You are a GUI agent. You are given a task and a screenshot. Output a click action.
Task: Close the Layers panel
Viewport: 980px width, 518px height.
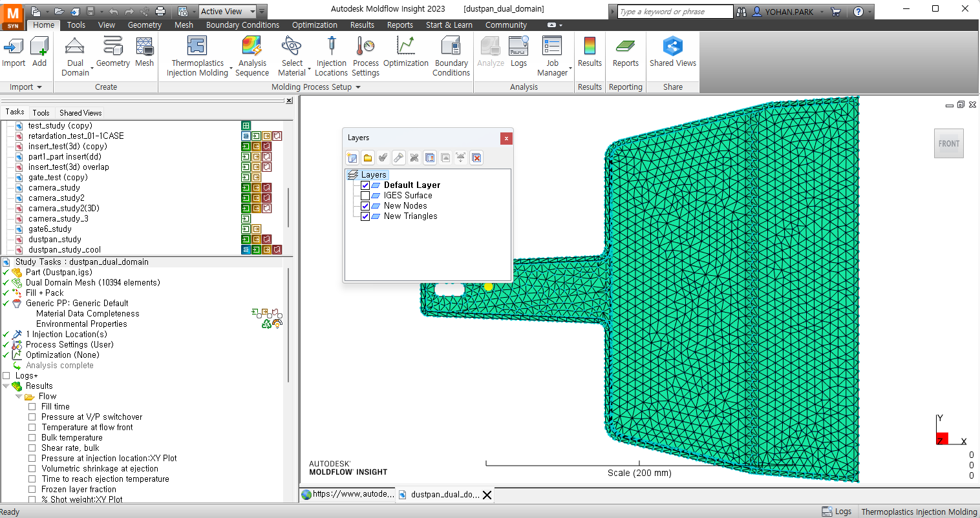[506, 138]
